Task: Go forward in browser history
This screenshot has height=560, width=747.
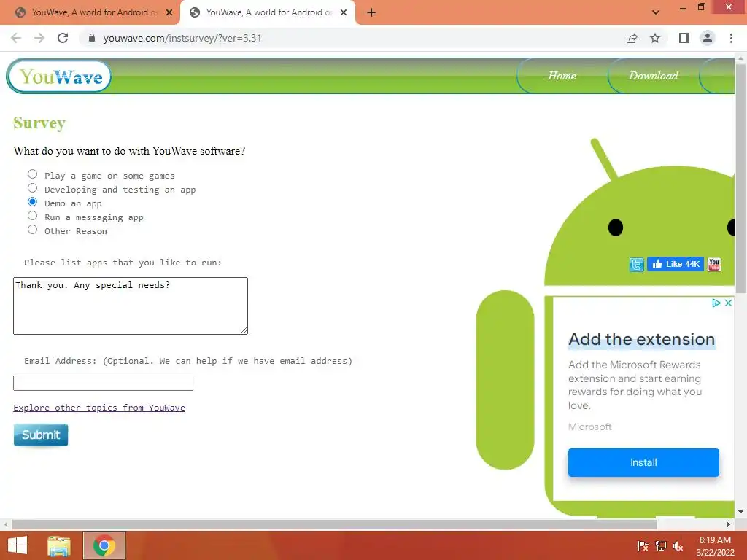Action: (x=39, y=38)
